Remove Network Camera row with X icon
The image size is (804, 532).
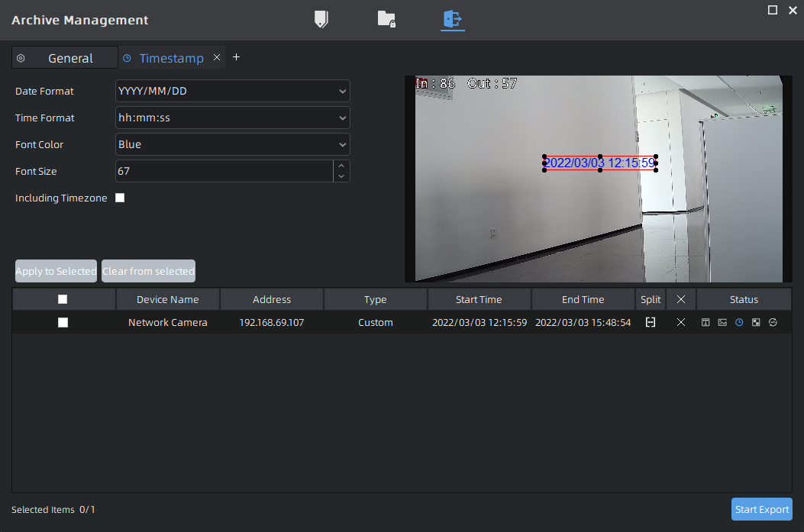(x=680, y=323)
